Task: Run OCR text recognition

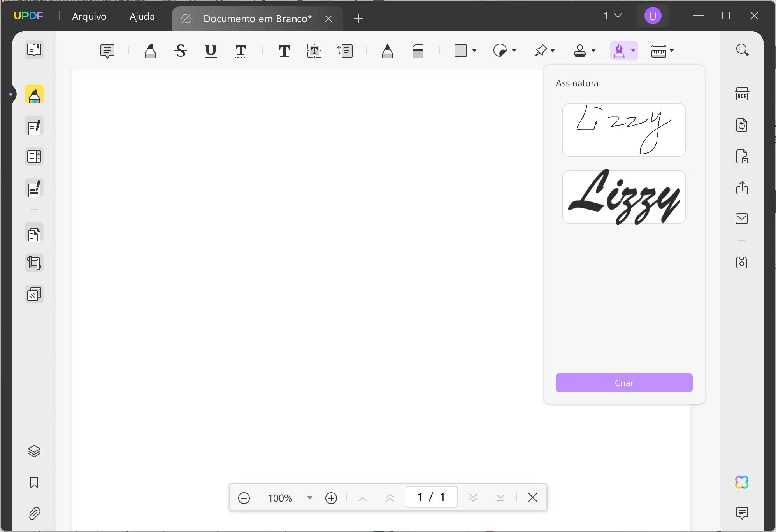Action: (x=742, y=94)
